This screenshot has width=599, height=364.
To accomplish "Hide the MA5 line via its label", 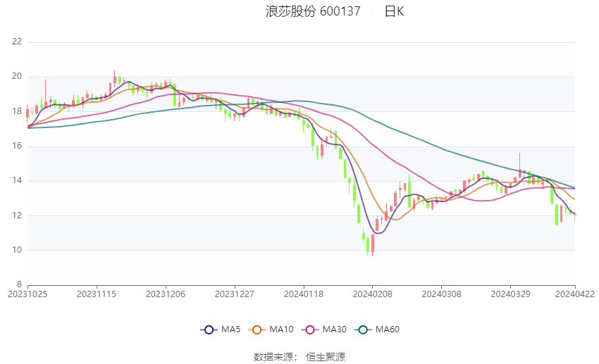I will pos(230,330).
